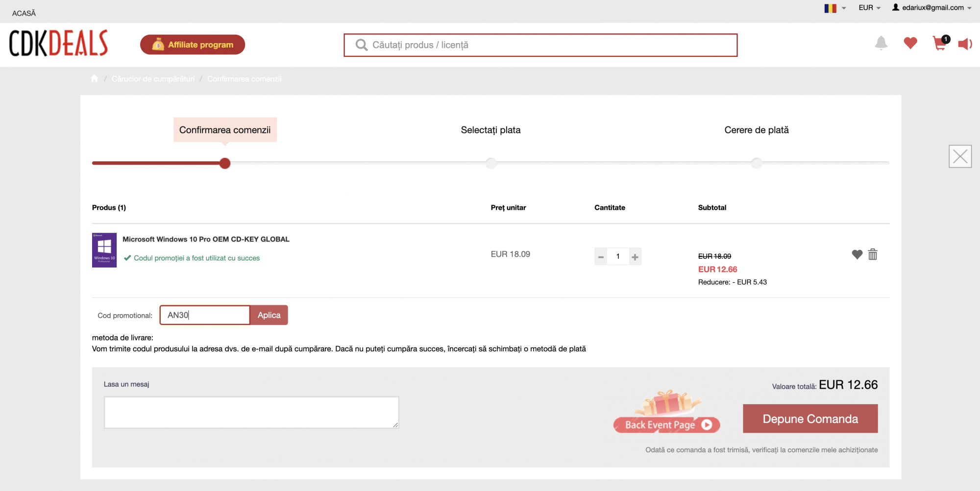Click the discounted price EUR 12.66 subtotal

(x=717, y=270)
